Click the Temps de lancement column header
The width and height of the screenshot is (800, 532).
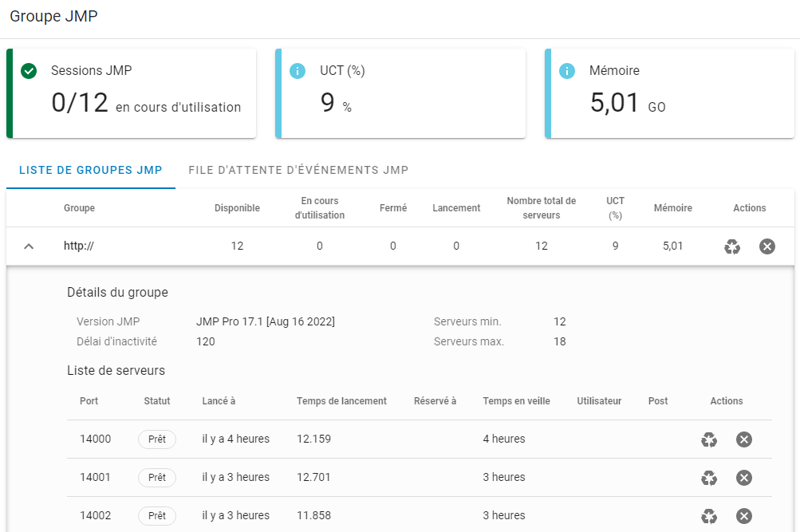click(341, 401)
